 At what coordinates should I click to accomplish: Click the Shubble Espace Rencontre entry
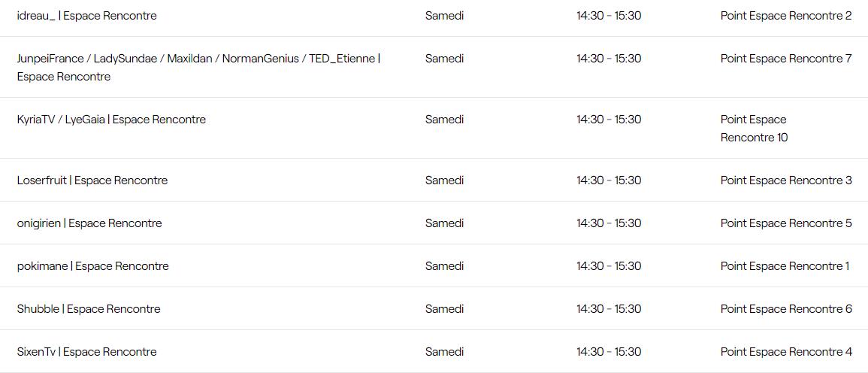click(x=89, y=309)
